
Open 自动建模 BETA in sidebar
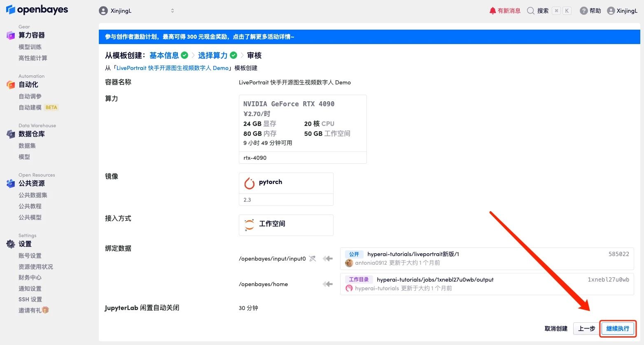click(x=38, y=107)
